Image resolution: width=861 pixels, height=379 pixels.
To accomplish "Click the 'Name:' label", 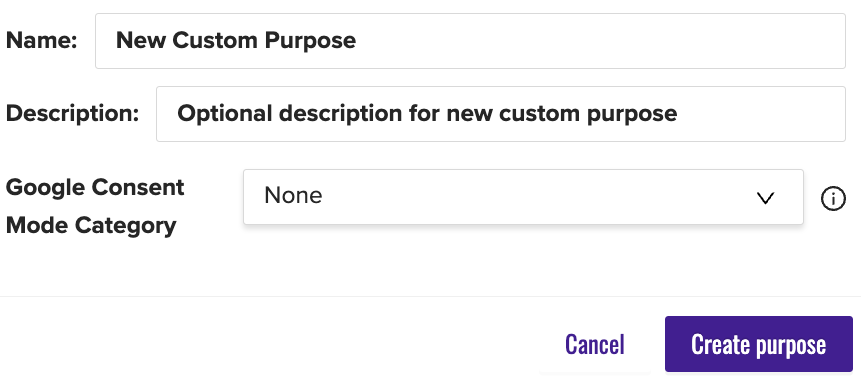I will tap(42, 41).
